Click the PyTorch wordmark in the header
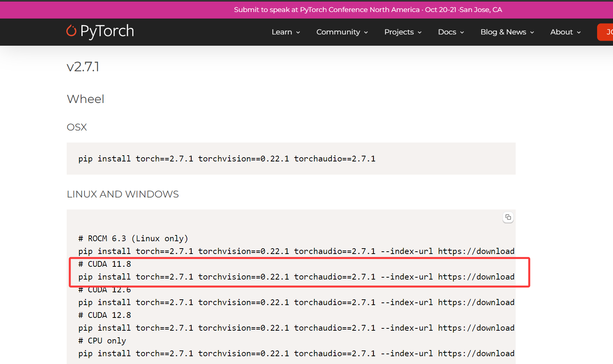Image resolution: width=613 pixels, height=364 pixels. click(x=107, y=31)
